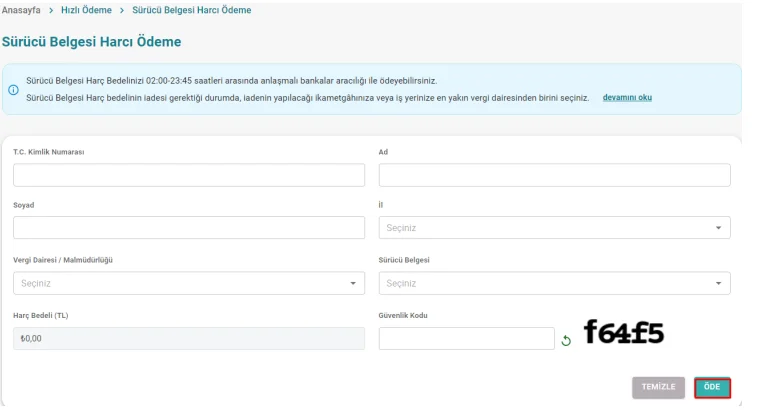
Task: Click the Güvenlik Kodu input box
Action: tap(466, 339)
